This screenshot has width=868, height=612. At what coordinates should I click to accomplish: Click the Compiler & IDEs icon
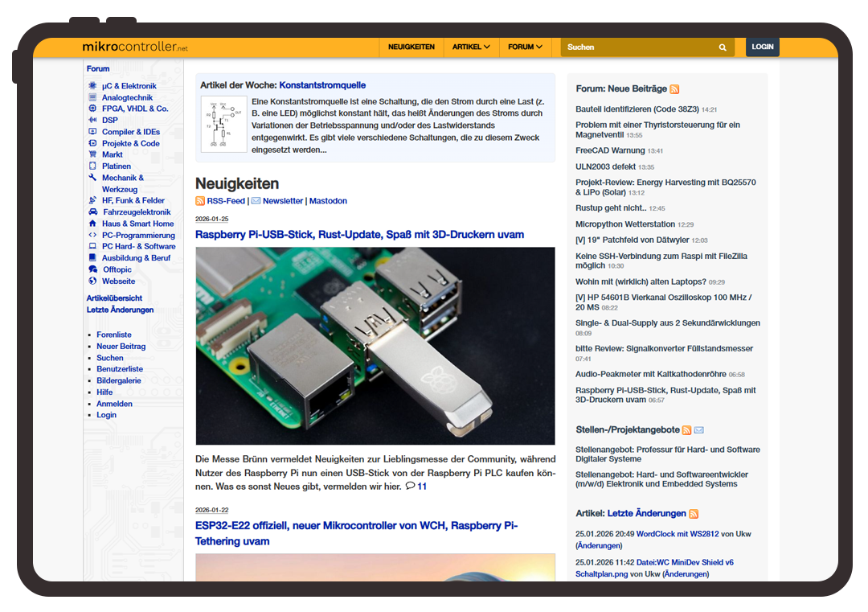tap(92, 132)
